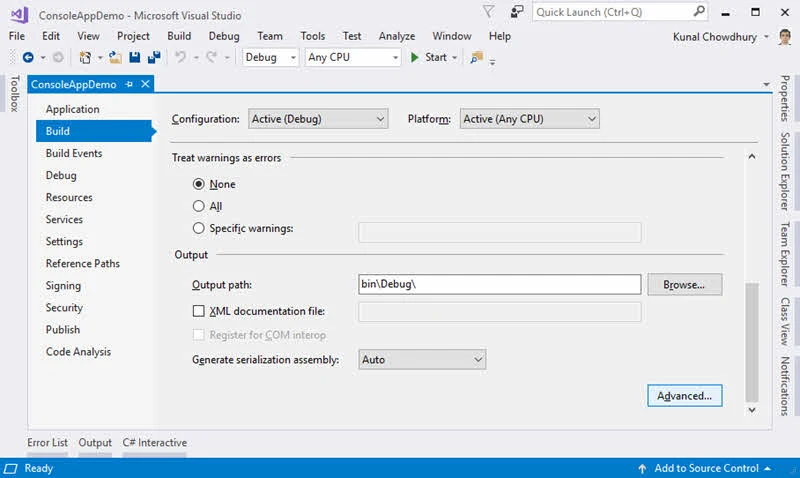The height and width of the screenshot is (478, 800).
Task: Click the scroll up arrow
Action: click(752, 157)
